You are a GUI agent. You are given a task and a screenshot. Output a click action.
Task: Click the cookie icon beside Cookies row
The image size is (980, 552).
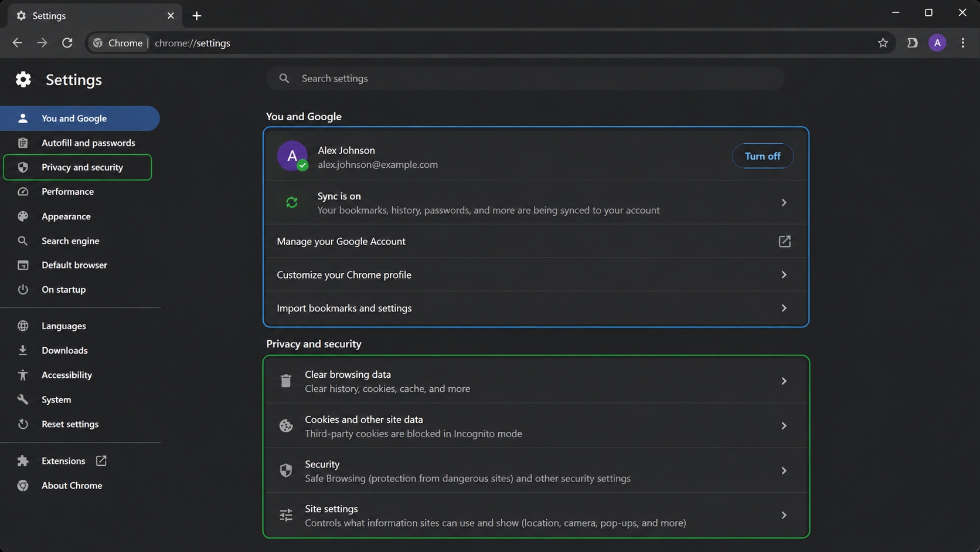[286, 426]
